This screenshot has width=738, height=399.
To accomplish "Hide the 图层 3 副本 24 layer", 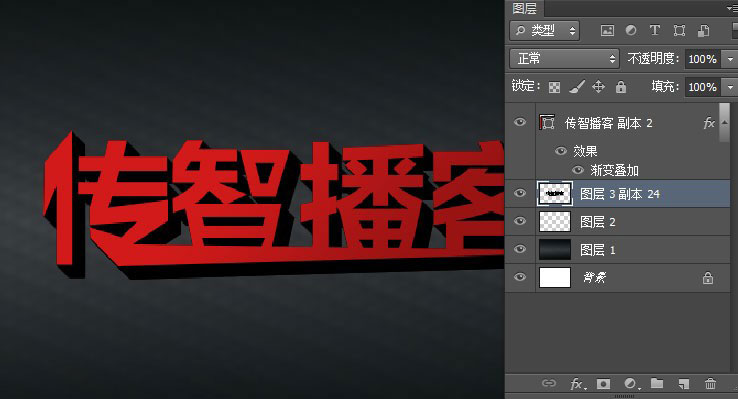I will point(520,193).
